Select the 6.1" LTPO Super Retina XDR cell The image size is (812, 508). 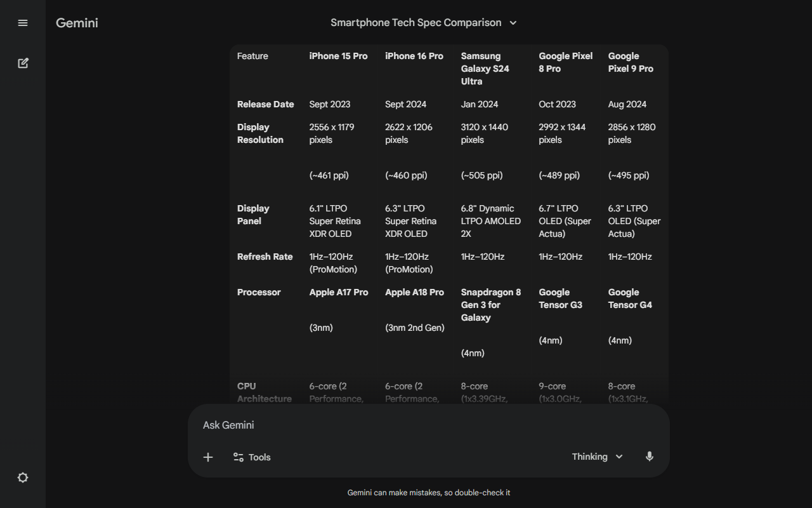tap(335, 221)
